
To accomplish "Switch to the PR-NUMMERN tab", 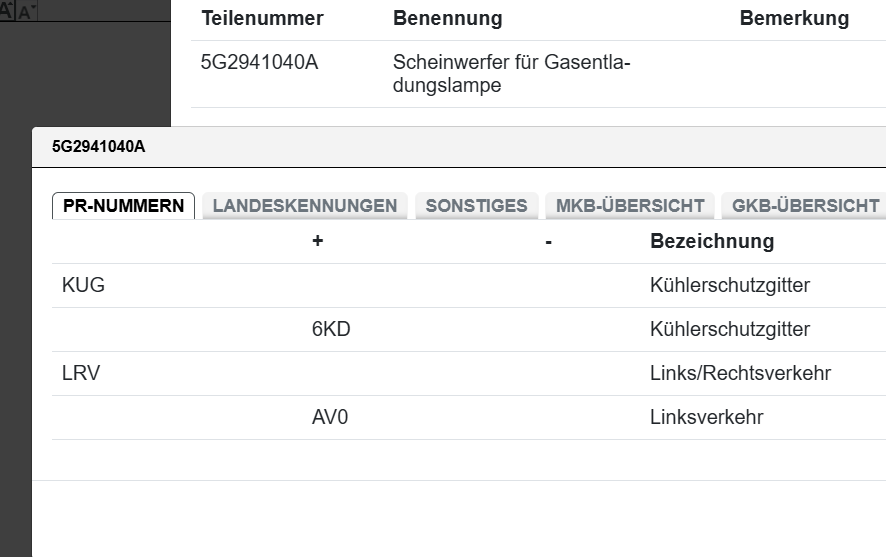I will 123,206.
